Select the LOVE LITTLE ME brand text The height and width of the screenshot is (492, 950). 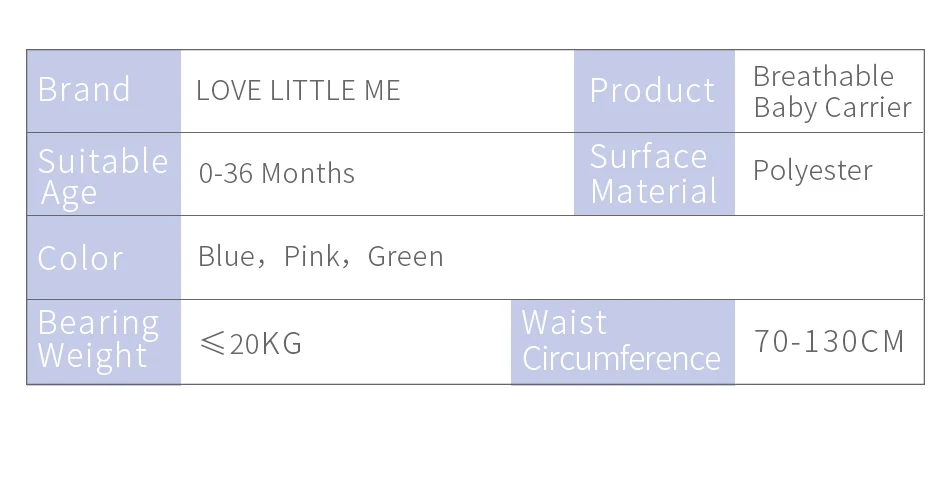point(298,90)
